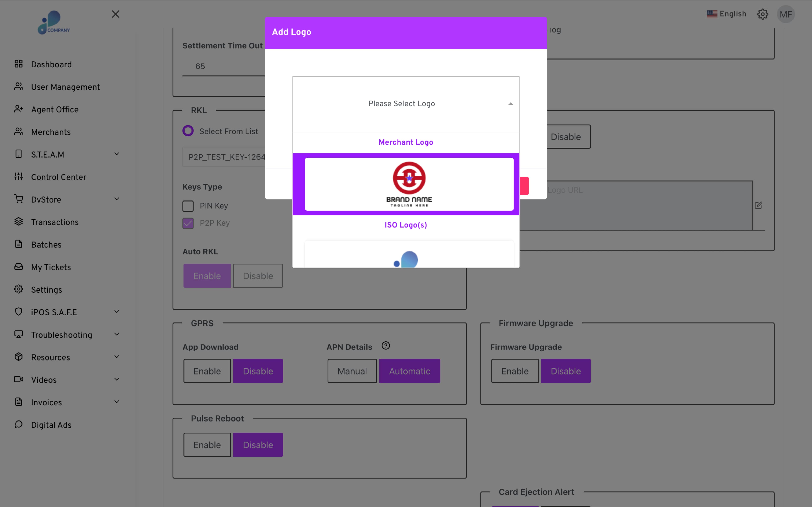The image size is (812, 507).
Task: Click the Transactions layers icon
Action: 18,222
